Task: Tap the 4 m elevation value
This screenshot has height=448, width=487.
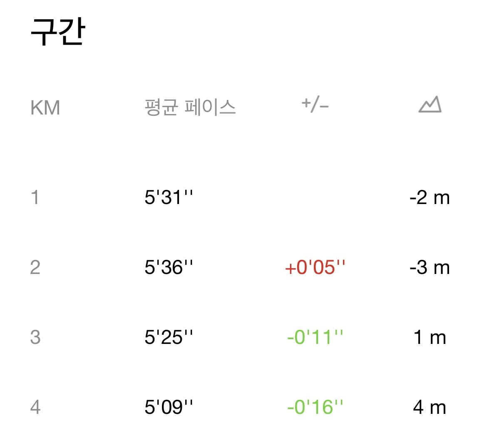Action: click(430, 407)
